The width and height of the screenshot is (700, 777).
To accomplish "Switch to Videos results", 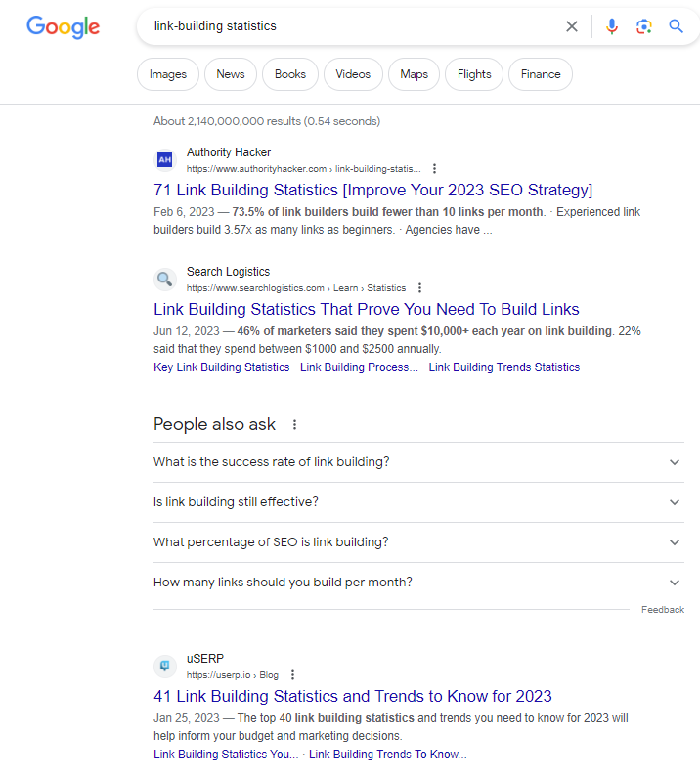I will click(x=353, y=74).
